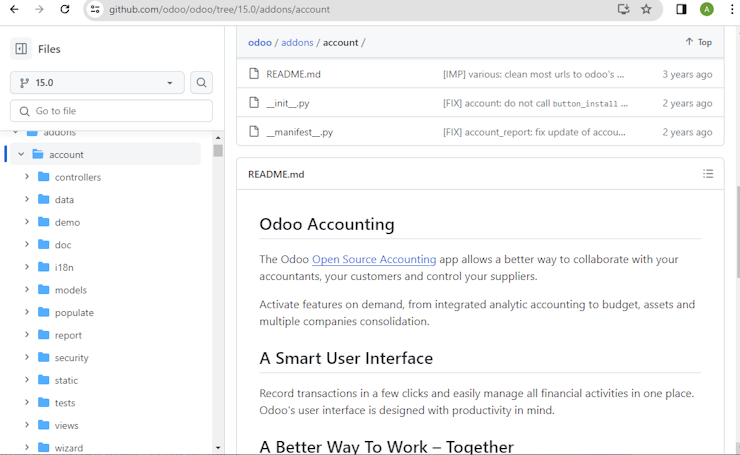Click the browser address bar URL
The width and height of the screenshot is (740, 455).
[219, 9]
